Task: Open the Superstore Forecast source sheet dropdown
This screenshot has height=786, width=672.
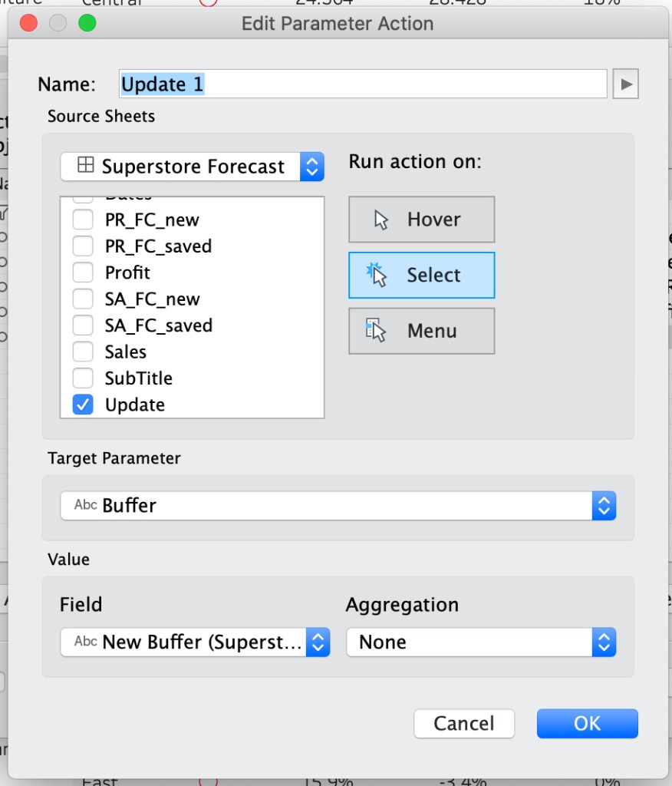Action: tap(193, 167)
